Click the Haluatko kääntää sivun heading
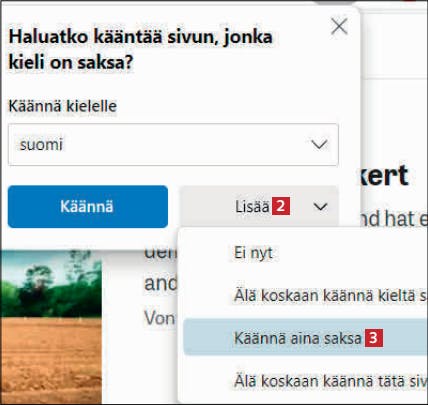The width and height of the screenshot is (428, 405). tap(140, 49)
